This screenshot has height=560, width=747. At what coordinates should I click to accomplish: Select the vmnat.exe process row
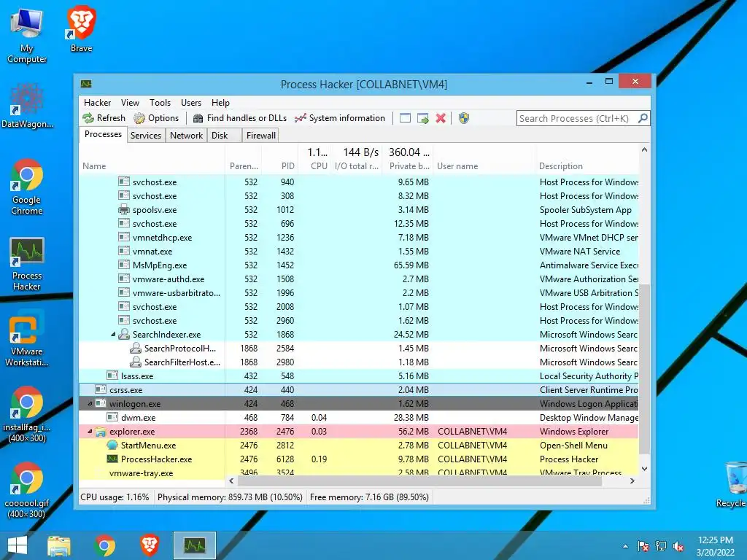pyautogui.click(x=359, y=252)
